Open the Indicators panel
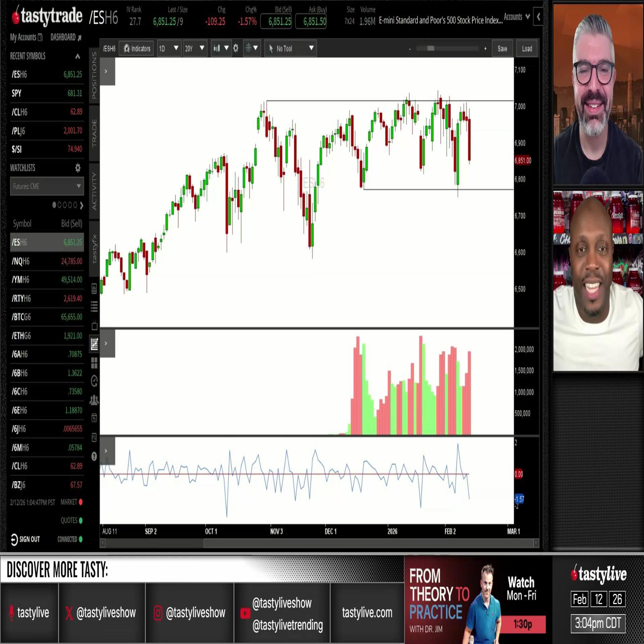Screen dimensions: 644x644 [x=136, y=49]
